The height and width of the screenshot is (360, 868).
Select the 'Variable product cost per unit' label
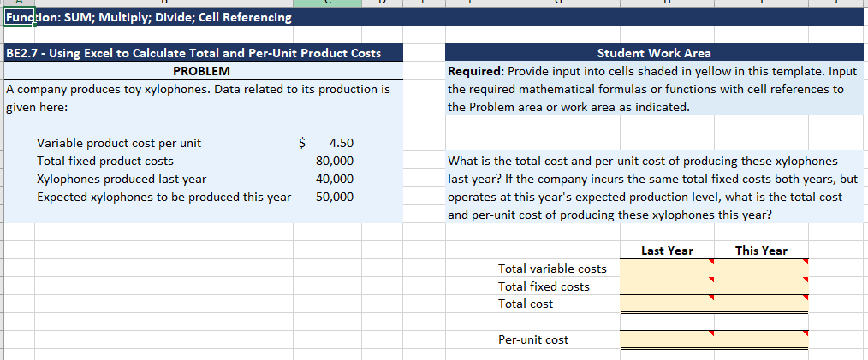119,143
